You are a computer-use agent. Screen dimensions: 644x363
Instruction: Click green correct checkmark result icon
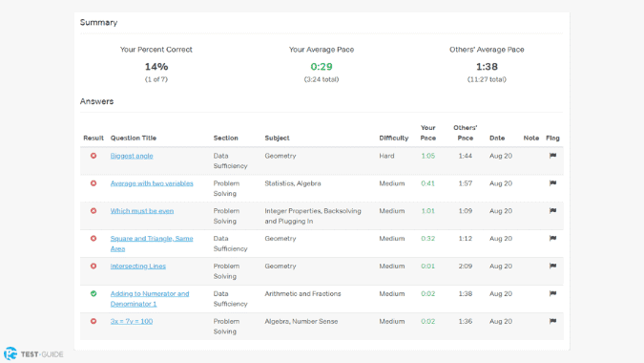coord(93,293)
